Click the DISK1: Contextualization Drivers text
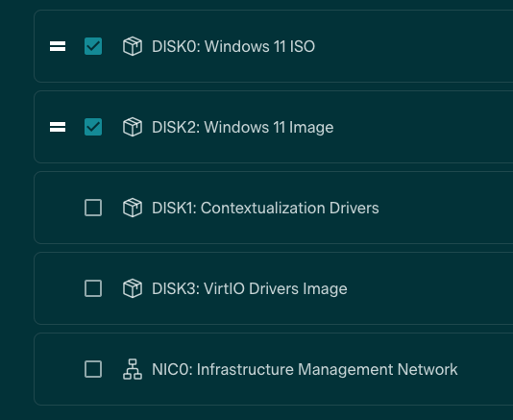Viewport: 513px width, 420px height. pos(265,208)
